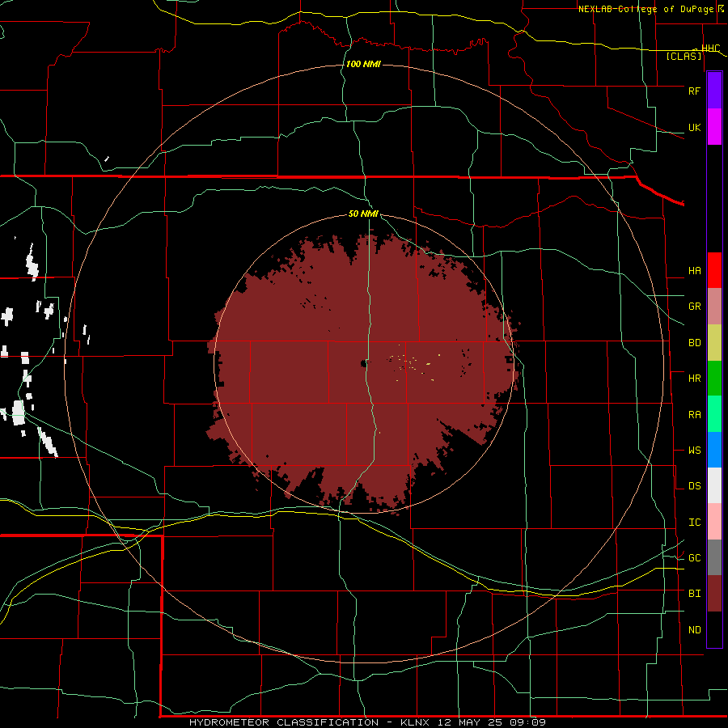The width and height of the screenshot is (728, 728).
Task: Click the IC legend label
Action: coord(694,523)
